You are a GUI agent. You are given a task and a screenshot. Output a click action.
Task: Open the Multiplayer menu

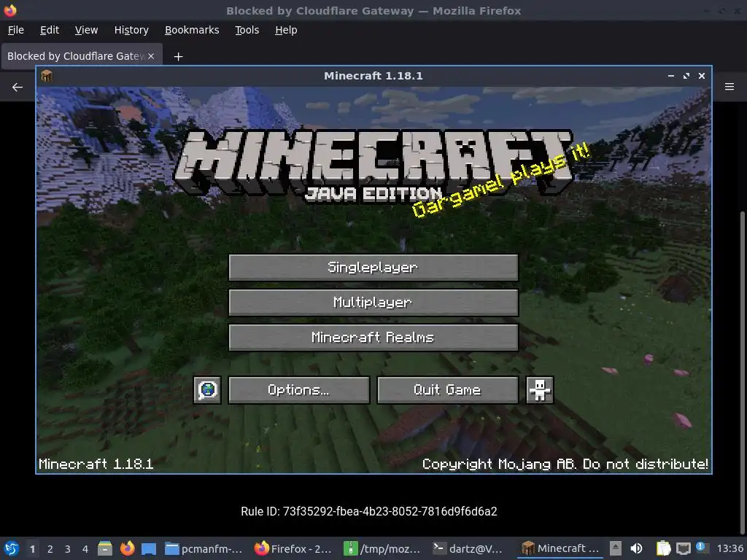click(373, 303)
